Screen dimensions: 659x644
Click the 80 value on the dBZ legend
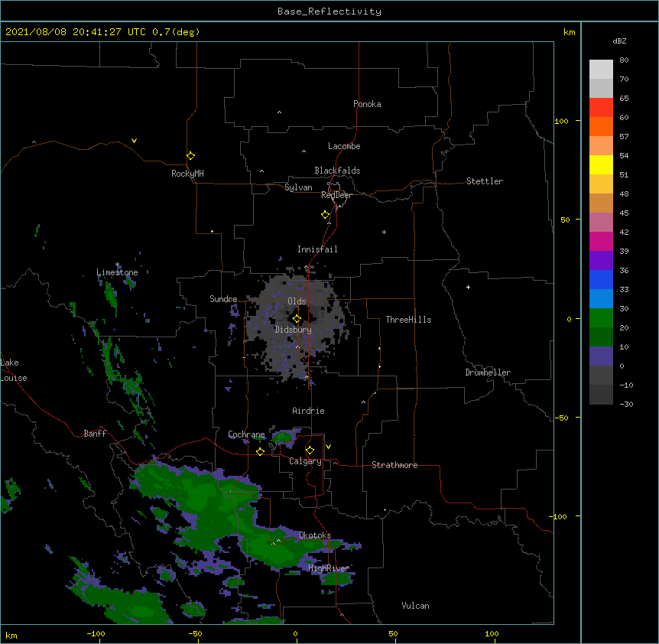624,60
